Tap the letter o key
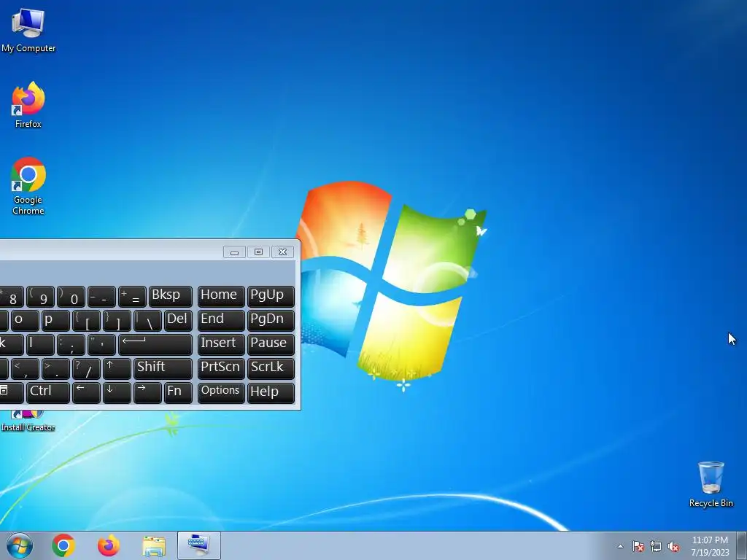 point(25,320)
